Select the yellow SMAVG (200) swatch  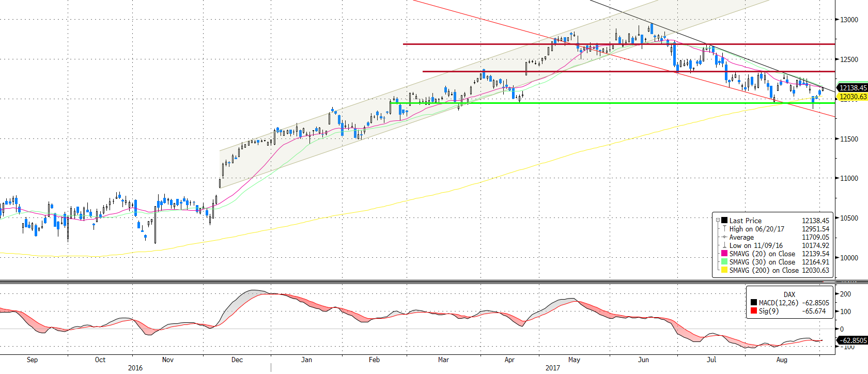point(724,270)
